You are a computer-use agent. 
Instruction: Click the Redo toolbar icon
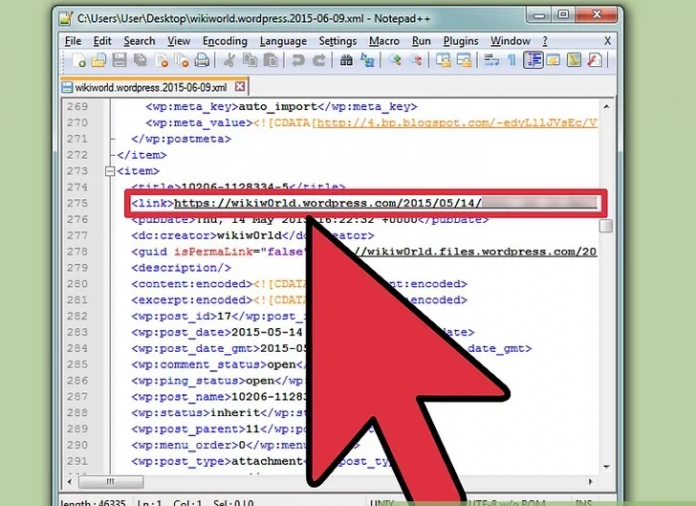point(318,62)
